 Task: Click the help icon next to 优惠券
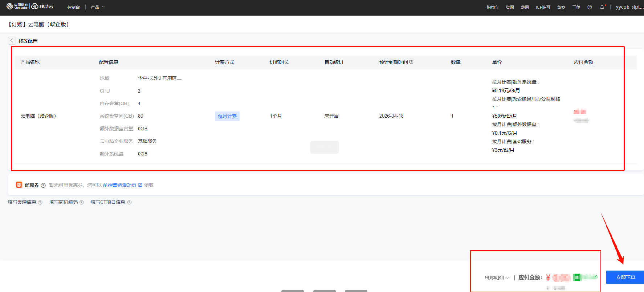click(43, 185)
